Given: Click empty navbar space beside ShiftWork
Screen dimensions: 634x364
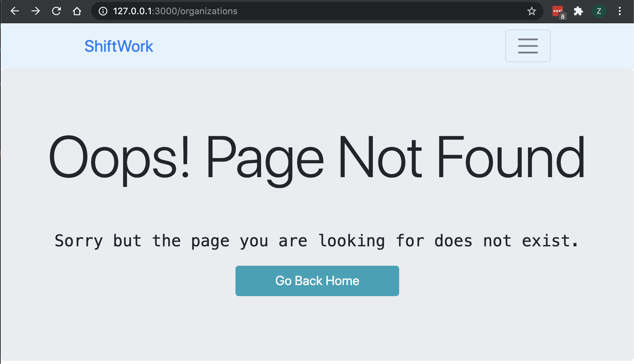Looking at the screenshot, I should (x=323, y=46).
